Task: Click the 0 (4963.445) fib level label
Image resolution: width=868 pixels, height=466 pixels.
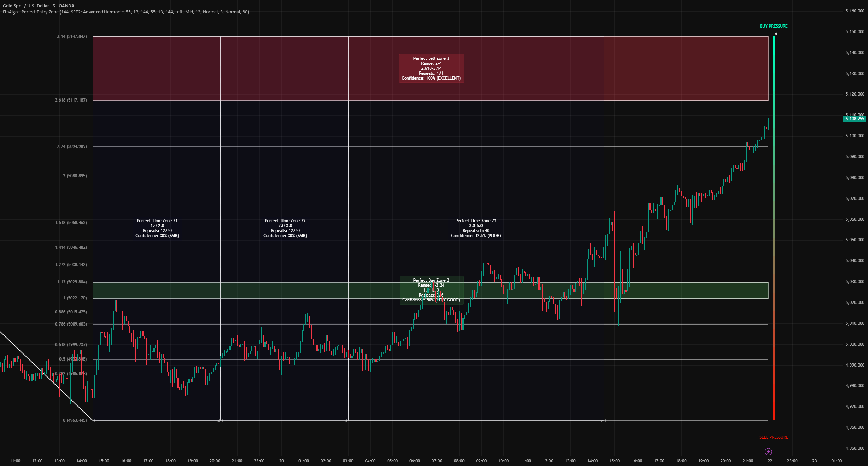Action: pos(75,420)
